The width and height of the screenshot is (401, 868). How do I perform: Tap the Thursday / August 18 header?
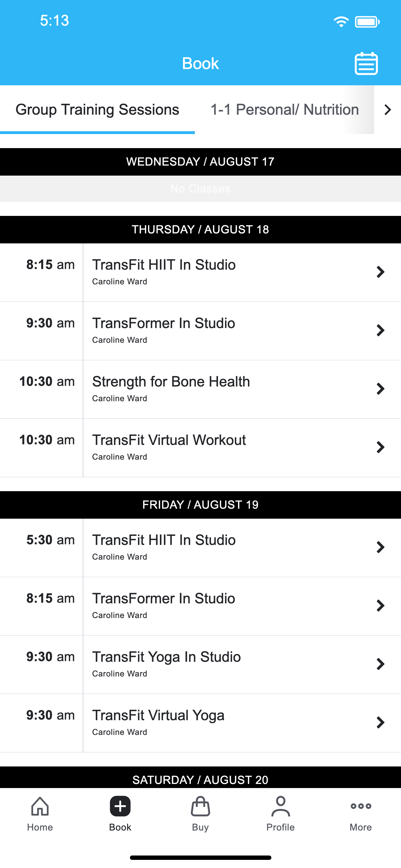coord(200,229)
